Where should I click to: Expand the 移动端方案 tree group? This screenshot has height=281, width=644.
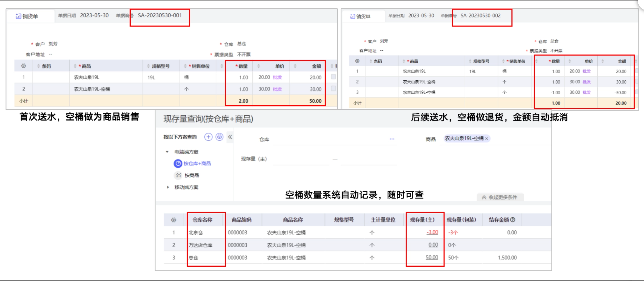[x=168, y=187]
